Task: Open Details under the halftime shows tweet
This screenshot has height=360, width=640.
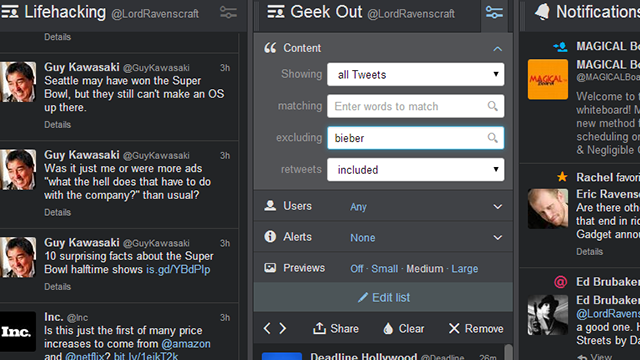Action: (x=58, y=287)
